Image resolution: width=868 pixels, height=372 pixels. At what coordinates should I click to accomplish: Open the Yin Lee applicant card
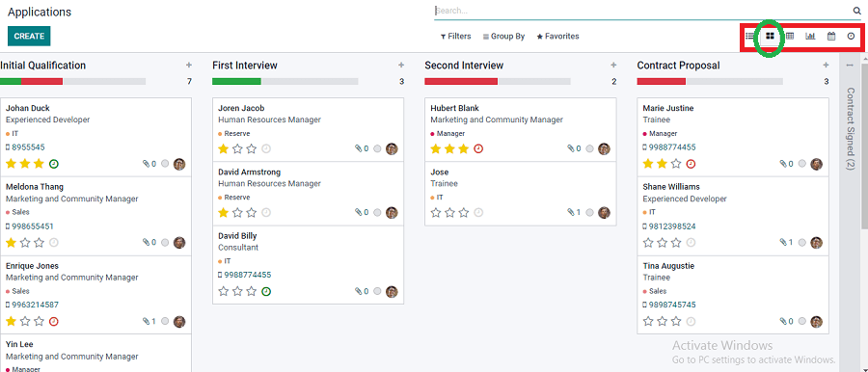(95, 353)
